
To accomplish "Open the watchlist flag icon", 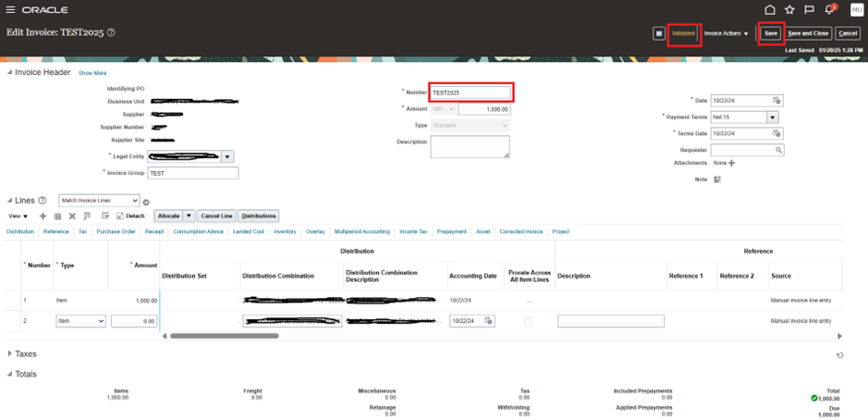I will pyautogui.click(x=809, y=9).
